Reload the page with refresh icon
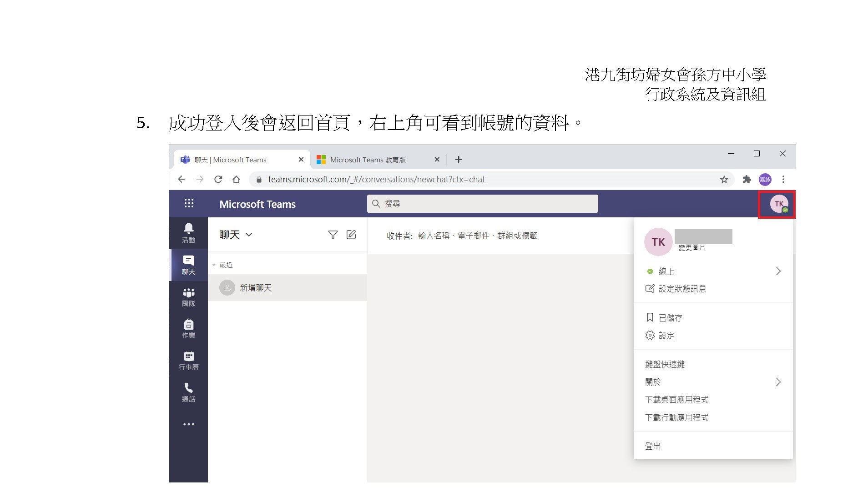 click(218, 179)
